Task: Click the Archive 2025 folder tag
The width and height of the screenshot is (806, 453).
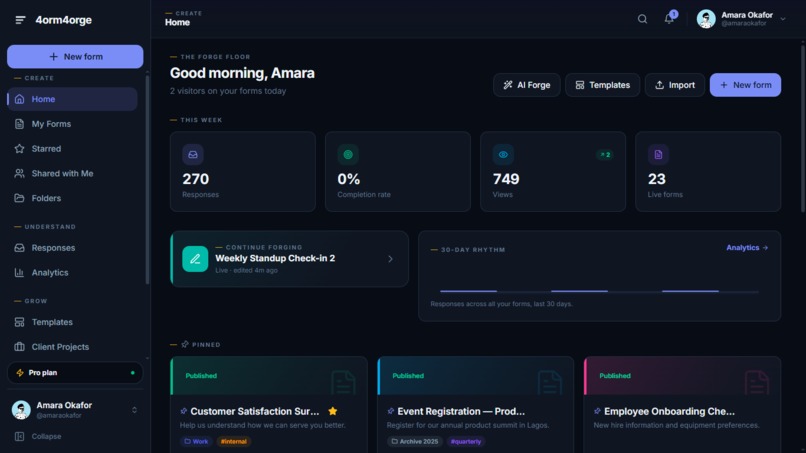Action: 415,441
